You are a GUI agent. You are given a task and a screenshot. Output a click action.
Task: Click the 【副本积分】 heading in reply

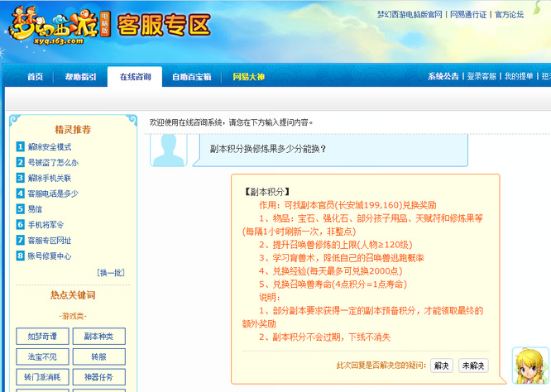coord(266,192)
